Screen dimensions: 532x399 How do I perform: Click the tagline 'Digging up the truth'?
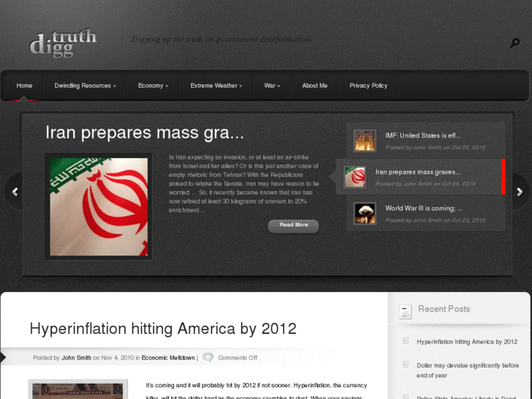coord(222,39)
